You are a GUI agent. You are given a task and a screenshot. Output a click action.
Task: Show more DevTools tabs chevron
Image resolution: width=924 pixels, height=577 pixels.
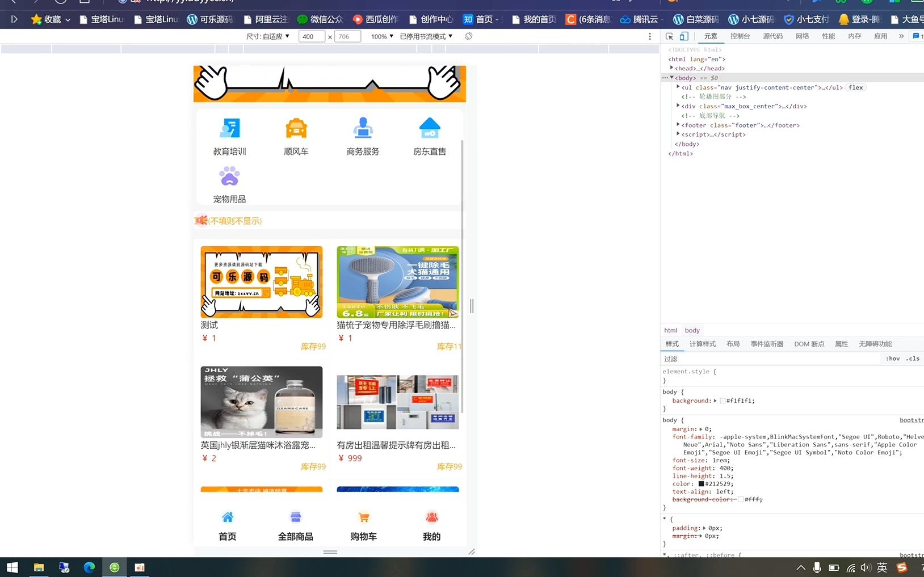point(901,36)
